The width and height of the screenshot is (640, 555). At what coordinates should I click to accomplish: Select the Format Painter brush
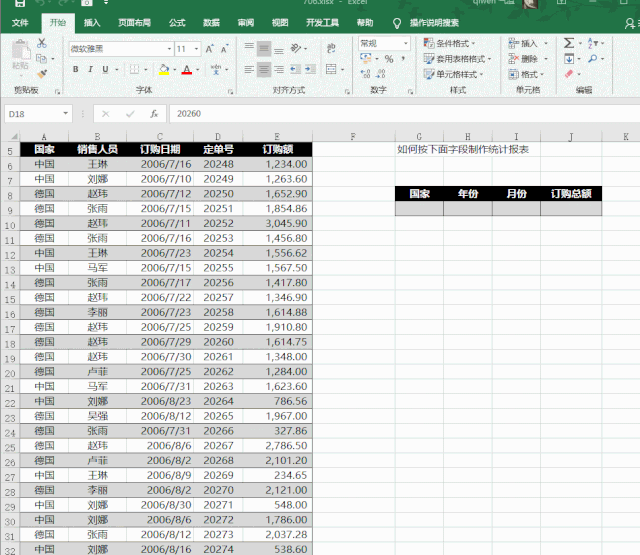pos(42,74)
